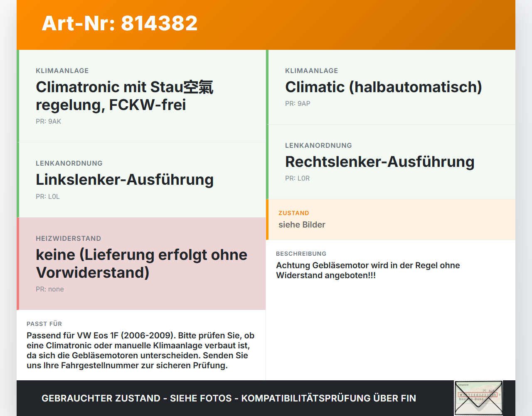
Task: Click the orange ZUSTAND label
Action: click(x=294, y=213)
